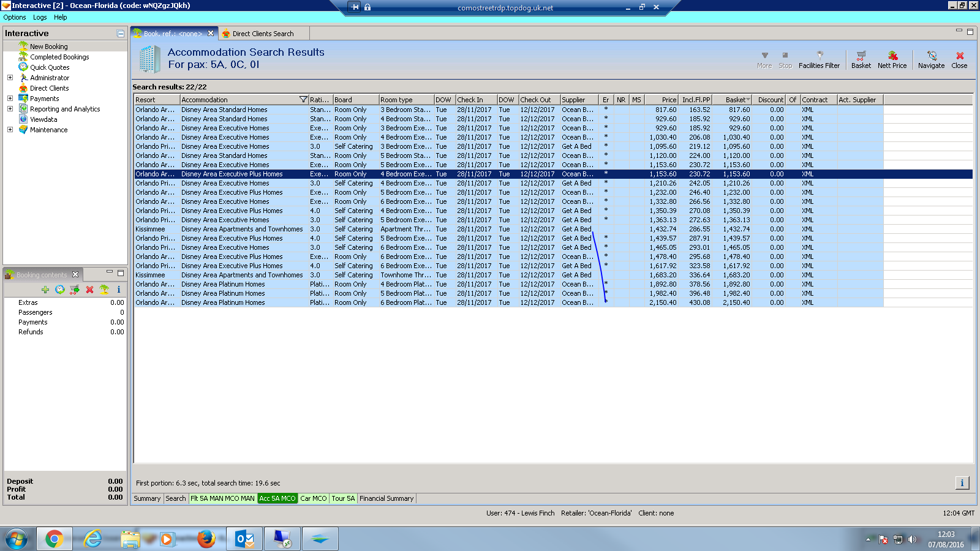
Task: Collapse the Interactive panel
Action: 121,34
